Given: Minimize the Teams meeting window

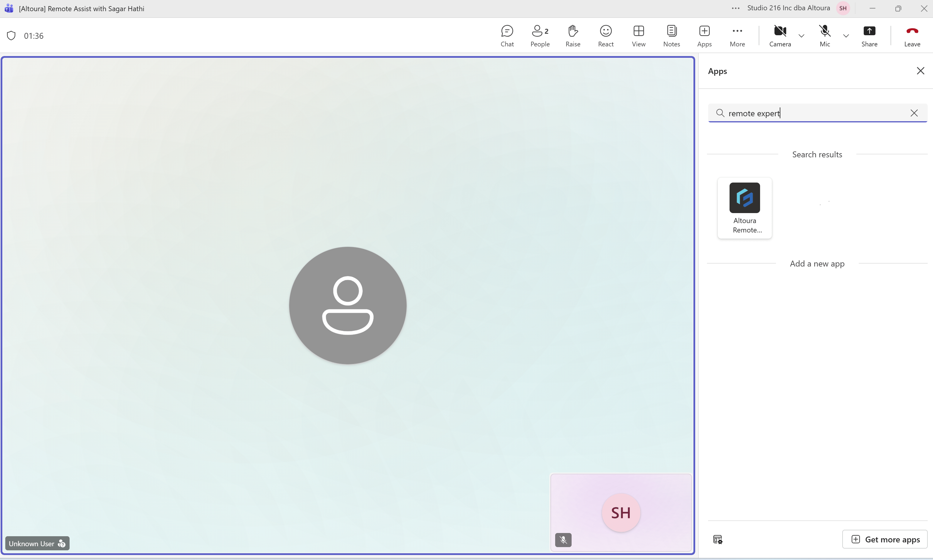Looking at the screenshot, I should click(872, 8).
